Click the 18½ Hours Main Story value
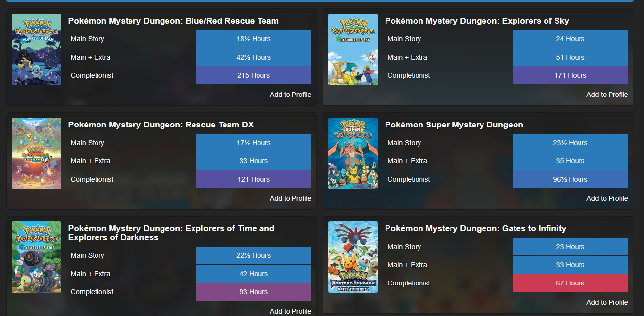The height and width of the screenshot is (316, 644). tap(254, 39)
